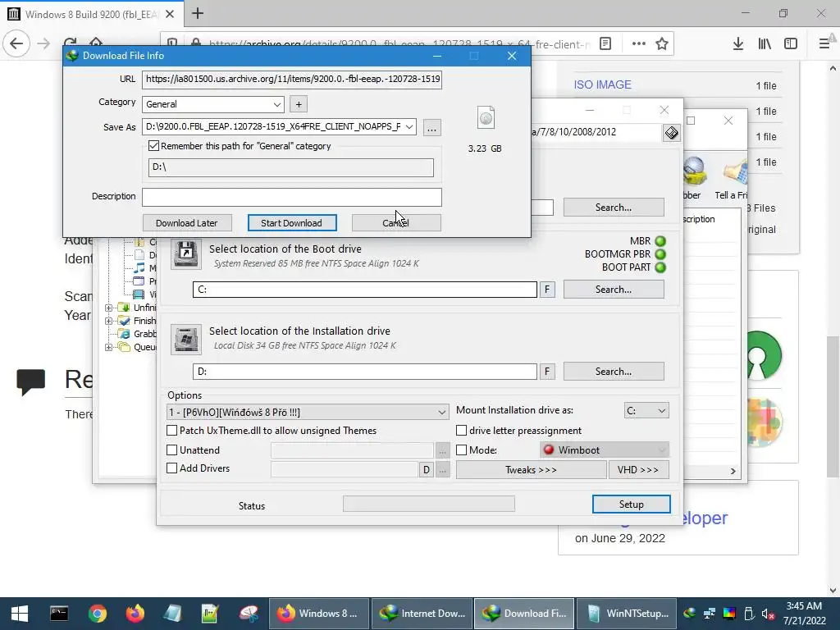Toggle Firefox sidebar icon
Viewport: 840px width, 630px height.
click(x=791, y=44)
